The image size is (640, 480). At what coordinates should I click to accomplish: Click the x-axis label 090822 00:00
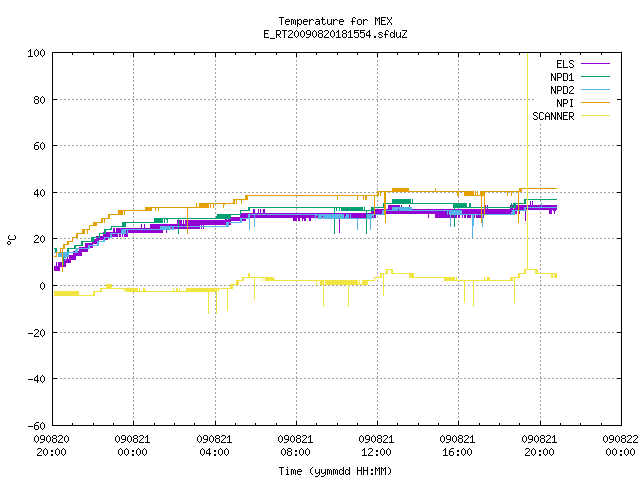point(620,445)
